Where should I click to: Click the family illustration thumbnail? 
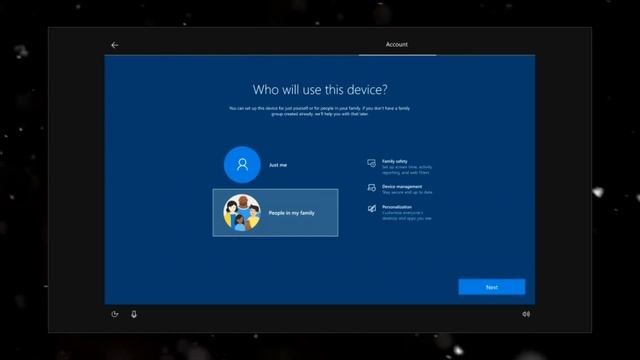point(242,213)
